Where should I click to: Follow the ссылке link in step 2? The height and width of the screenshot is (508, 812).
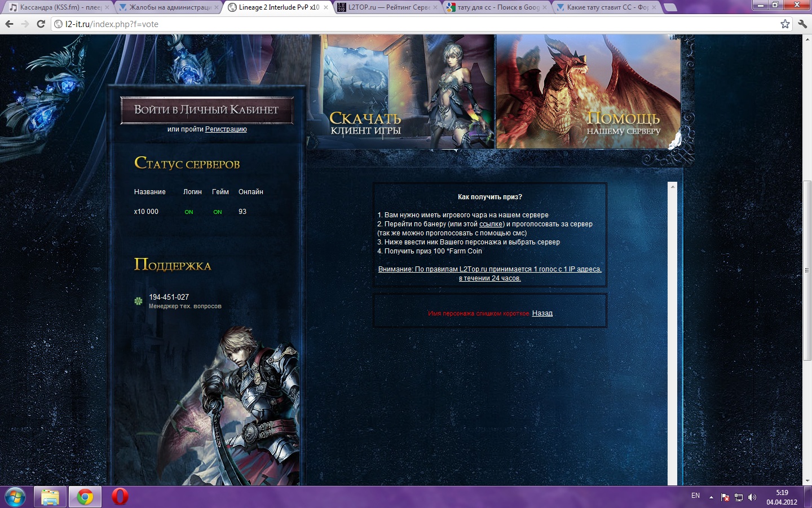[x=491, y=224]
